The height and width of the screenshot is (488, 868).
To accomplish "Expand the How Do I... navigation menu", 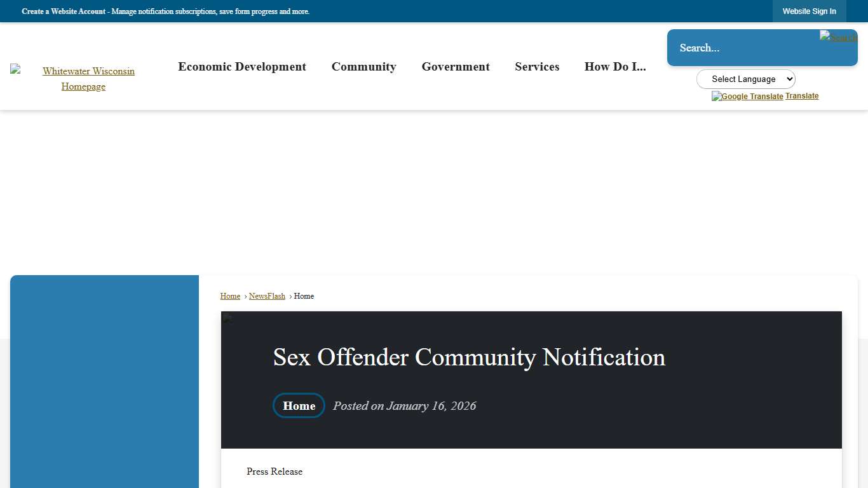I will [x=614, y=67].
